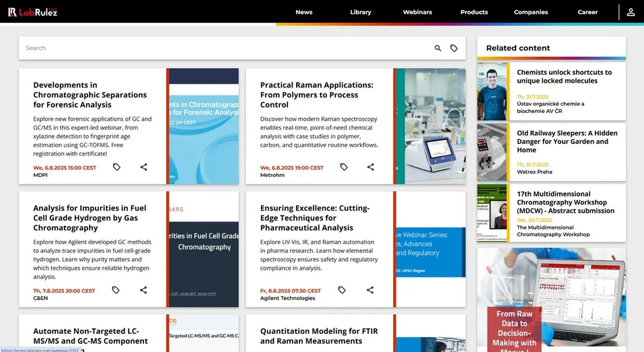
Task: Click 'The Multidimensional Chromatography Workshop' source label
Action: 553,231
